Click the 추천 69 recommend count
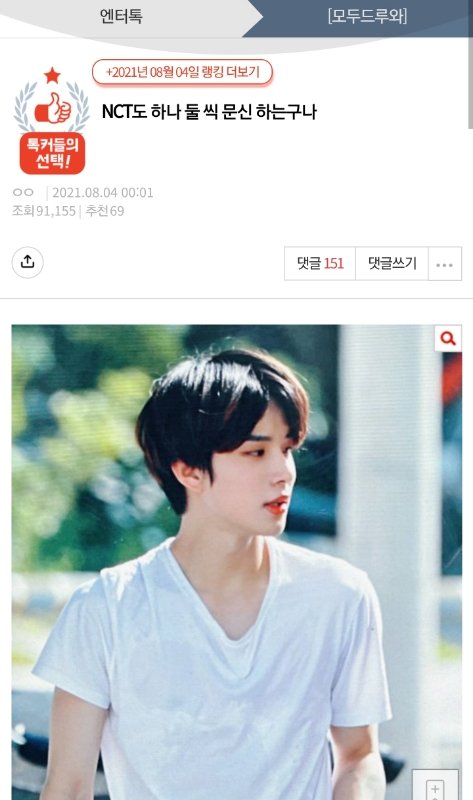Image resolution: width=473 pixels, height=800 pixels. 105,211
